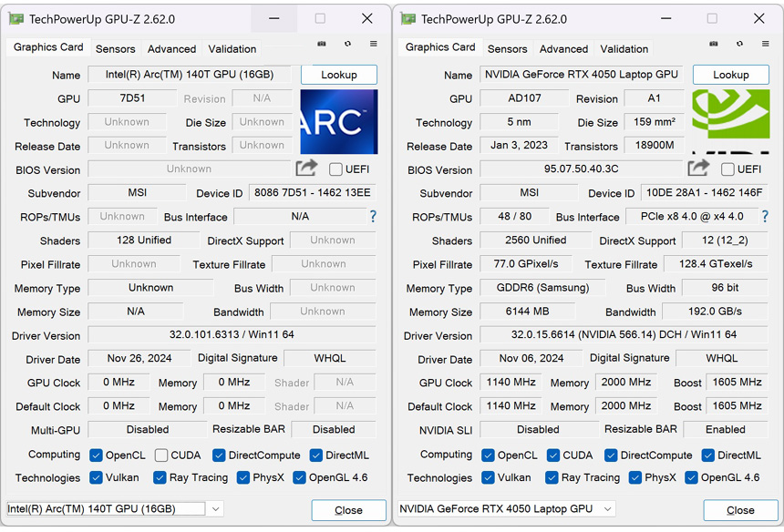The image size is (784, 532).
Task: Select the Validation tab in NVIDIA window
Action: pyautogui.click(x=624, y=49)
